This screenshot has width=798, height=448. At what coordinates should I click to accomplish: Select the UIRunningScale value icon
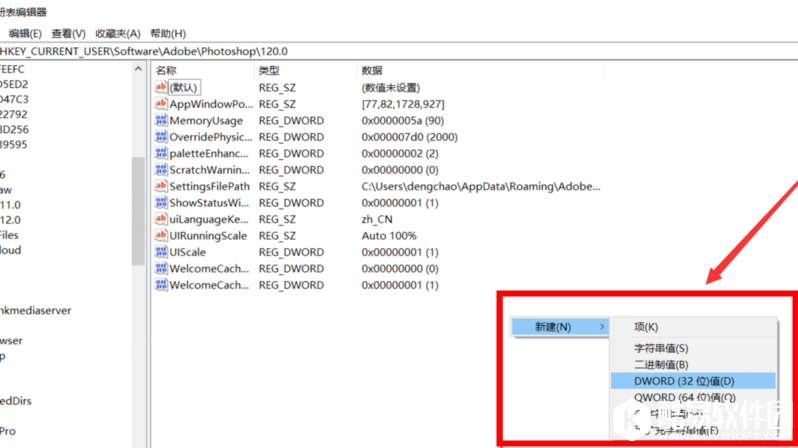coord(161,236)
